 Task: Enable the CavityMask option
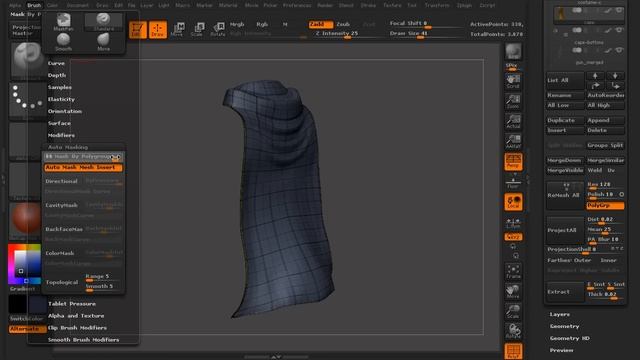pos(63,205)
